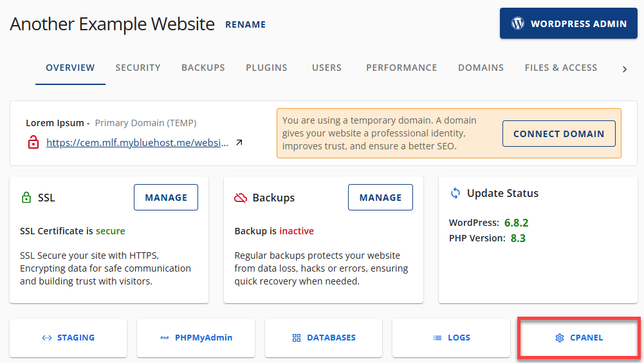Image resolution: width=644 pixels, height=363 pixels.
Task: Open the Staging shortcut
Action: coord(68,338)
